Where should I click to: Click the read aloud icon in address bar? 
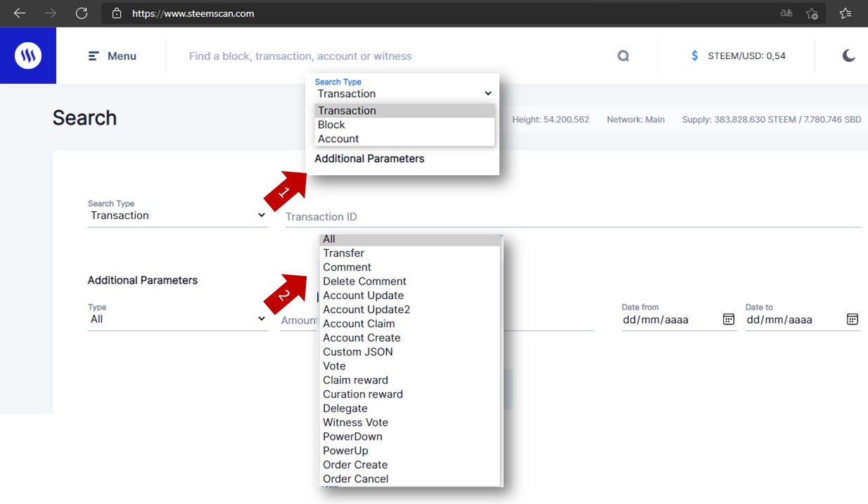tap(786, 13)
